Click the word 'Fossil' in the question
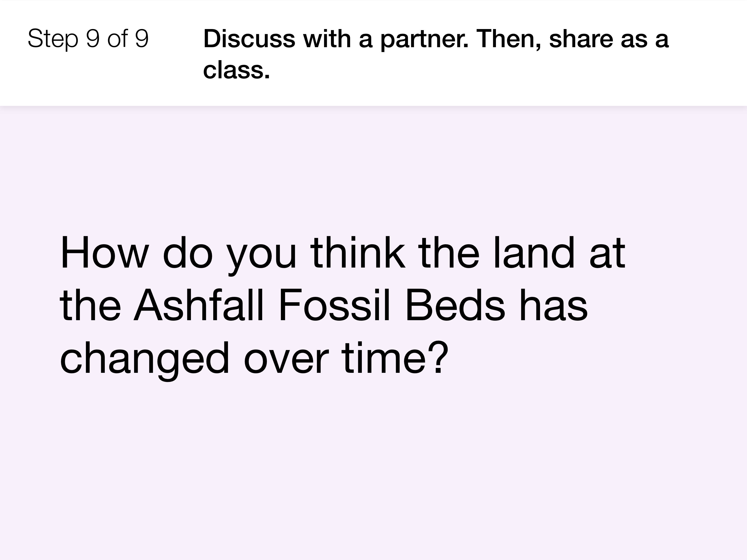This screenshot has width=747, height=560. 335,305
